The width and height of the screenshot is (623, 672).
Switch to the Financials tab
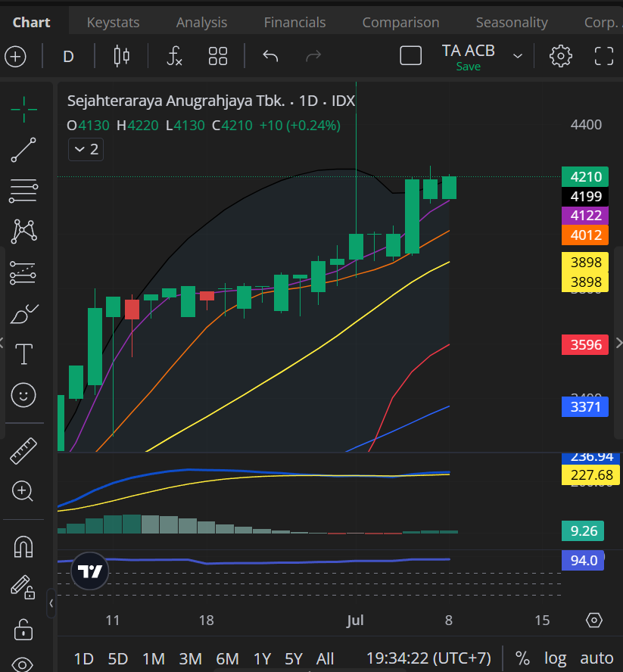point(294,22)
